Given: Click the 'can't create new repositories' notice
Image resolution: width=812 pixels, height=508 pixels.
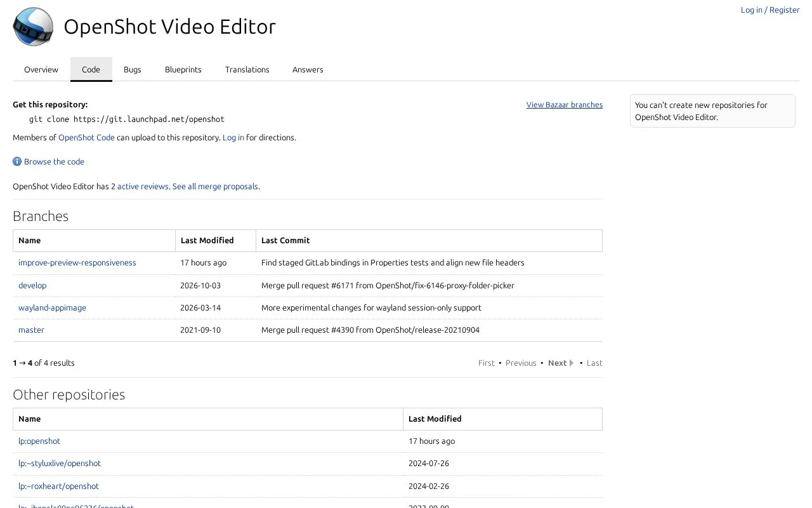Looking at the screenshot, I should [x=712, y=111].
